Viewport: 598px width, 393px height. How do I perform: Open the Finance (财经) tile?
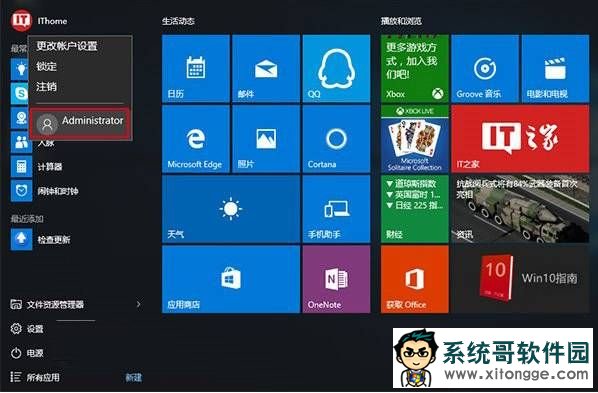pos(415,209)
